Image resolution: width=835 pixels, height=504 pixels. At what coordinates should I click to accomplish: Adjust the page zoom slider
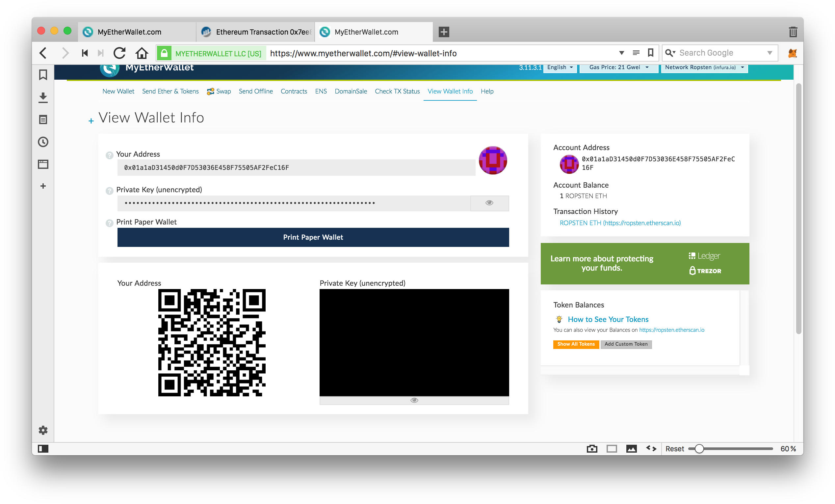coord(699,448)
